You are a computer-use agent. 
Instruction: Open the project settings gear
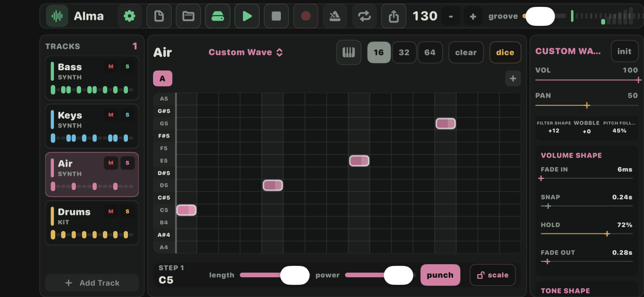pos(129,16)
